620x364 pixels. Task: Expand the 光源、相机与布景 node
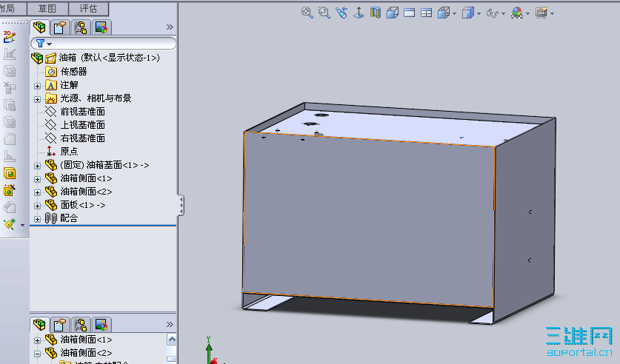click(x=37, y=99)
